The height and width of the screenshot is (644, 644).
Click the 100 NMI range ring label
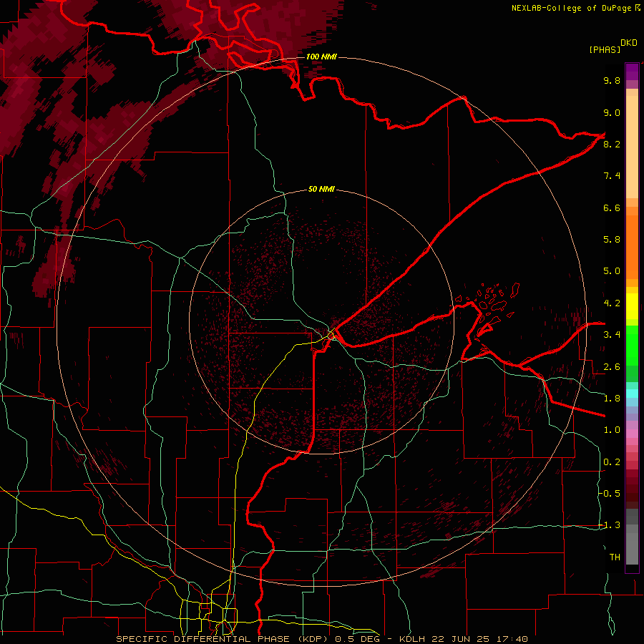[321, 57]
